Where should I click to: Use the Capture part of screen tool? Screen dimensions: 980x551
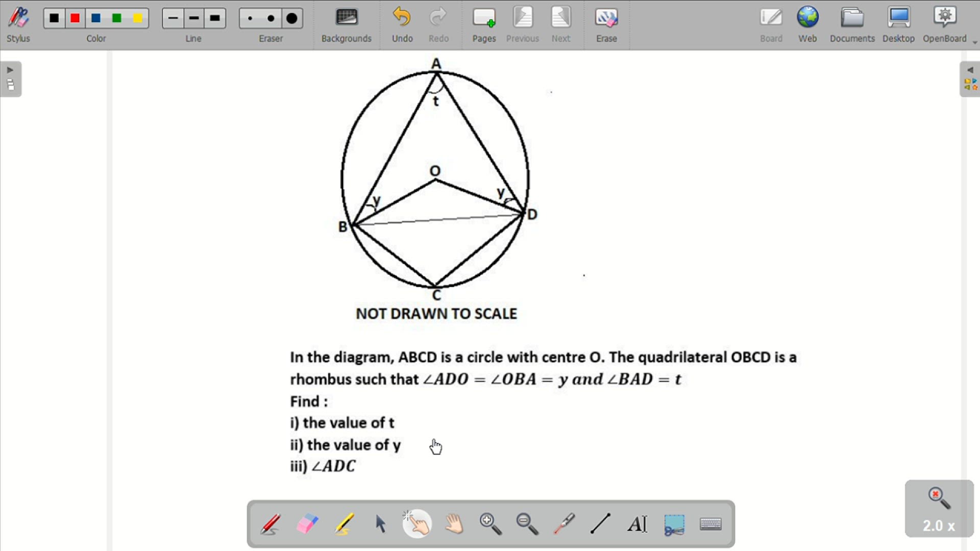pos(674,523)
